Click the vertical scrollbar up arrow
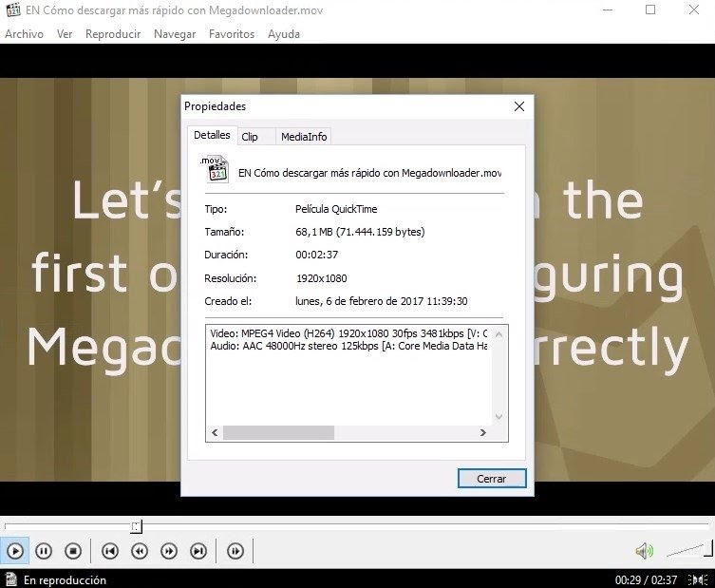 point(499,334)
